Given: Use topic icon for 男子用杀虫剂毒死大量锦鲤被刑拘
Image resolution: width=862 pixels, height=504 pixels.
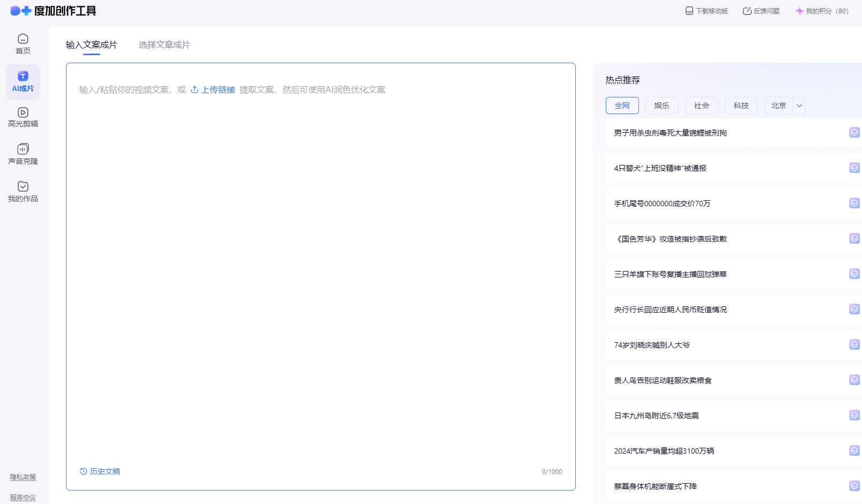Looking at the screenshot, I should click(x=854, y=132).
